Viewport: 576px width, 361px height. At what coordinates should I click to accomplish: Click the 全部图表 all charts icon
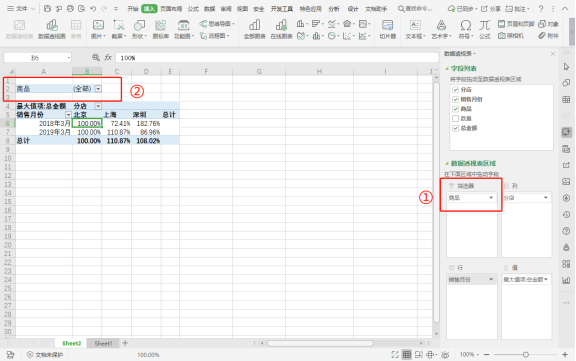click(x=254, y=29)
